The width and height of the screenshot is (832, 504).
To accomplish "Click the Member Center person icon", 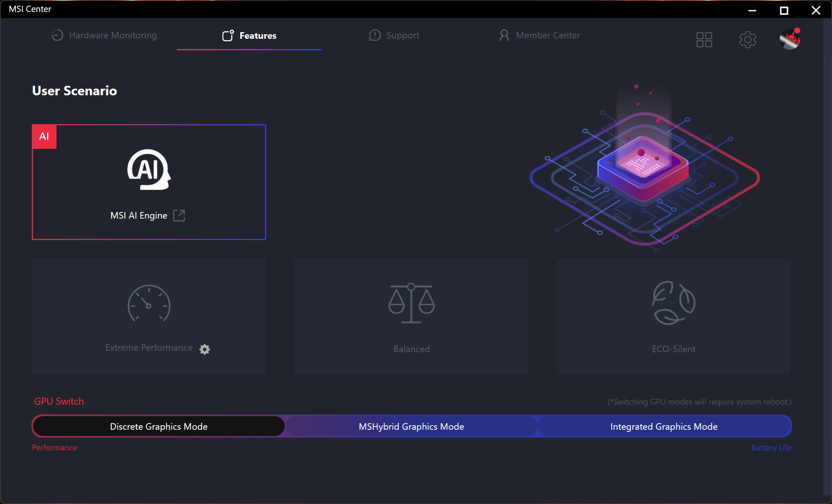I will (x=504, y=35).
